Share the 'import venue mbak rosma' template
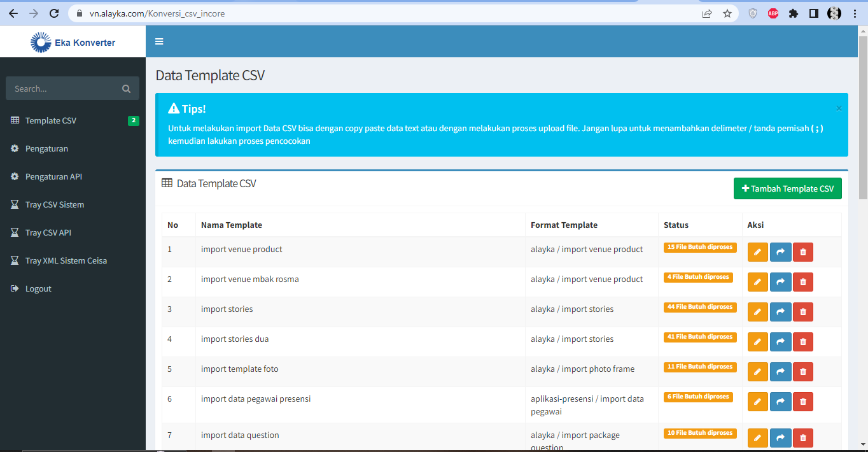 point(780,282)
